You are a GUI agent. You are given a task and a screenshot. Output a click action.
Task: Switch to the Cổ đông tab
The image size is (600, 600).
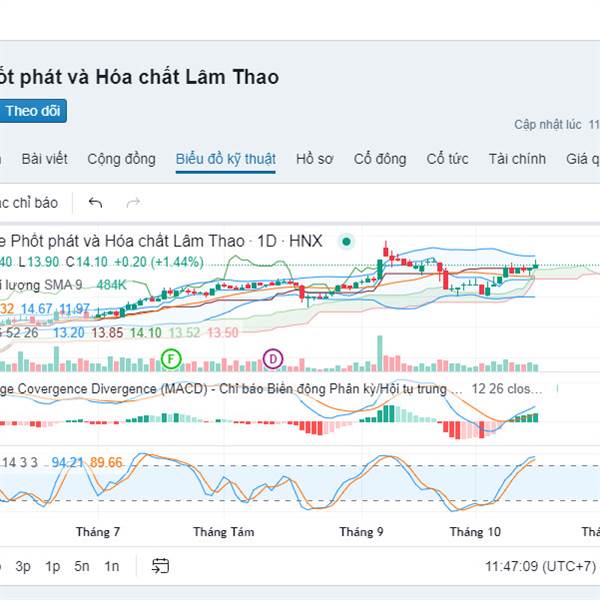pos(380,159)
